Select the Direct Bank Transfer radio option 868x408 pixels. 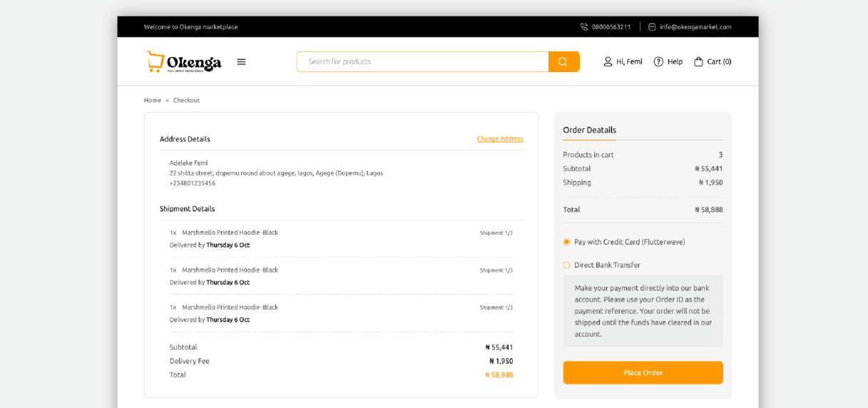[x=566, y=265]
